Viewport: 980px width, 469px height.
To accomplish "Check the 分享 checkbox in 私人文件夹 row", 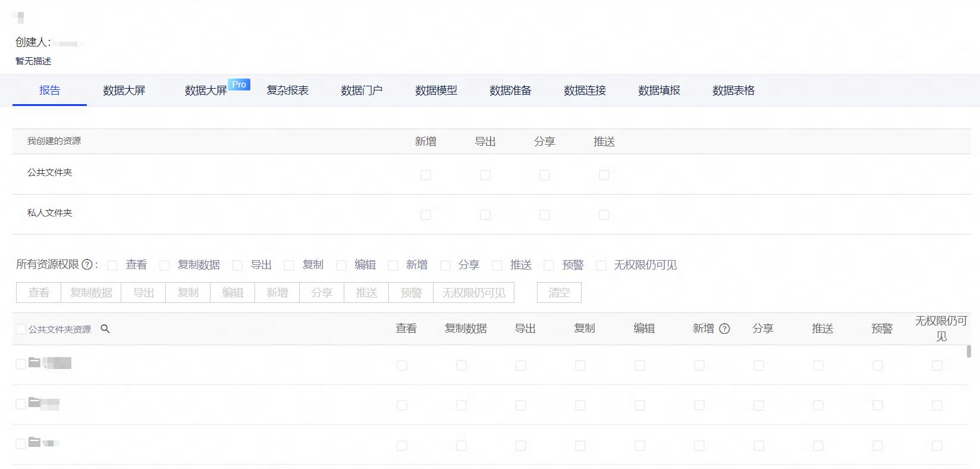I will click(545, 215).
